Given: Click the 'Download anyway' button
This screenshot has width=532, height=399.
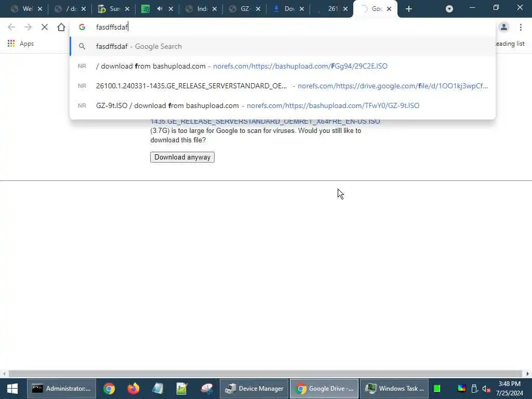Looking at the screenshot, I should 182,157.
